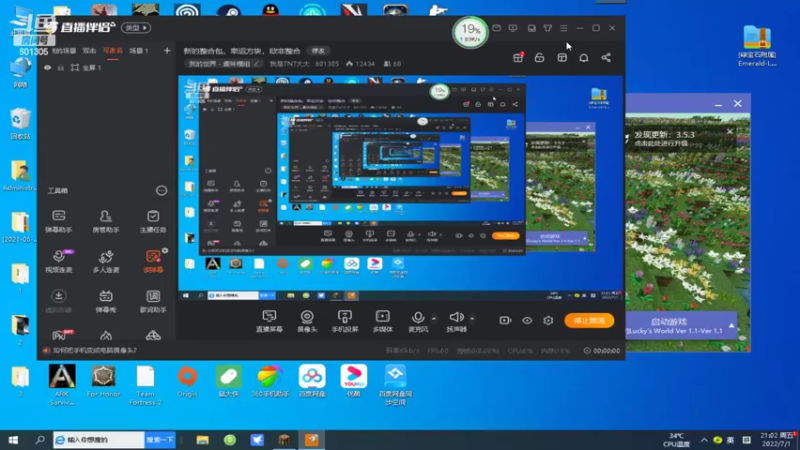Screen dimensions: 800x450
Task: Open the download-arrow toolbox tool
Action: click(59, 301)
